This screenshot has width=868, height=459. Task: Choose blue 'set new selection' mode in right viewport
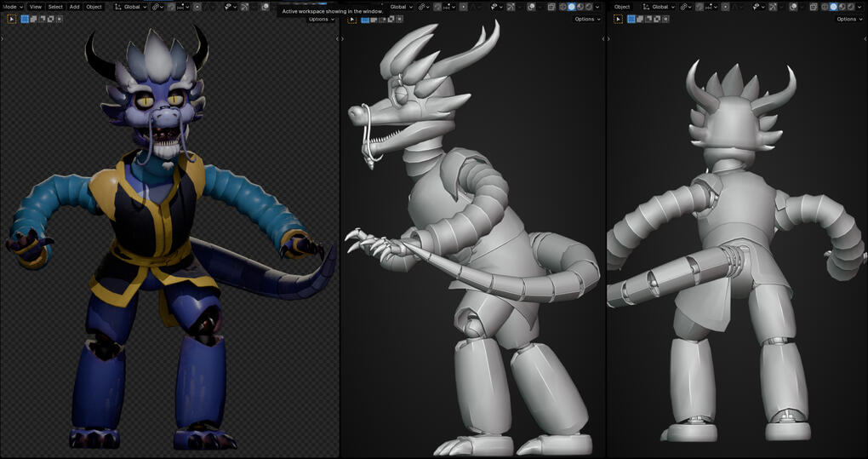pos(631,19)
